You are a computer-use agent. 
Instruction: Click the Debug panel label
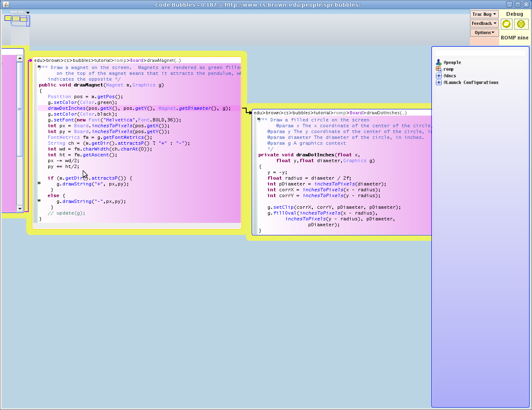pos(515,14)
